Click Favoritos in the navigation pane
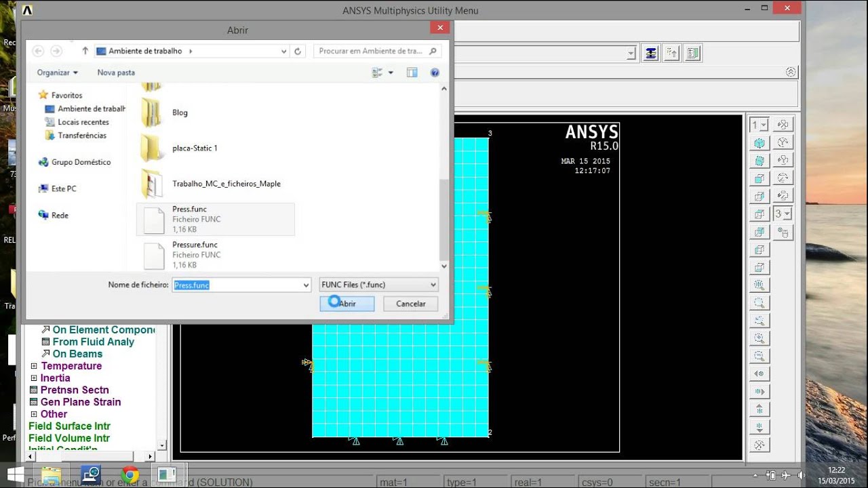868x488 pixels. [60, 96]
